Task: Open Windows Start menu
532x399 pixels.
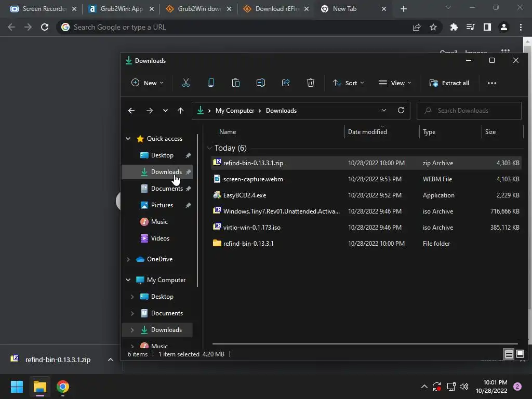Action: coord(17,387)
